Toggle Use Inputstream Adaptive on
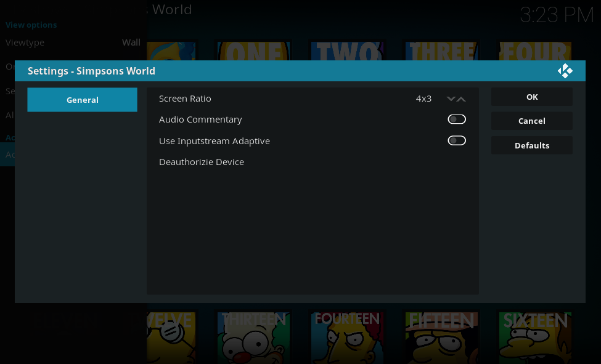The height and width of the screenshot is (364, 601). pos(456,141)
